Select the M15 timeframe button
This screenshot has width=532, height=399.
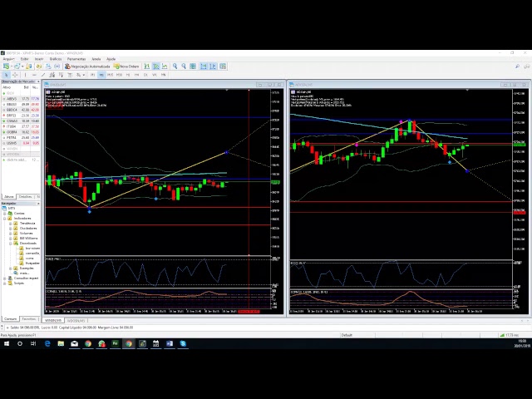pos(111,75)
